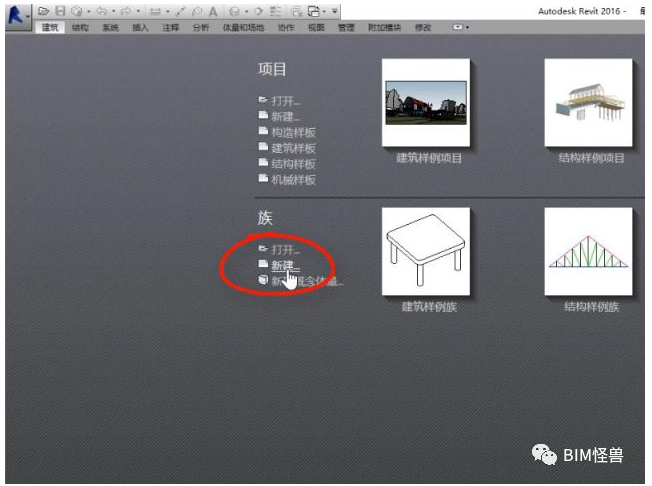Select the 建筑 ribbon tab
The height and width of the screenshot is (486, 652).
click(x=51, y=28)
